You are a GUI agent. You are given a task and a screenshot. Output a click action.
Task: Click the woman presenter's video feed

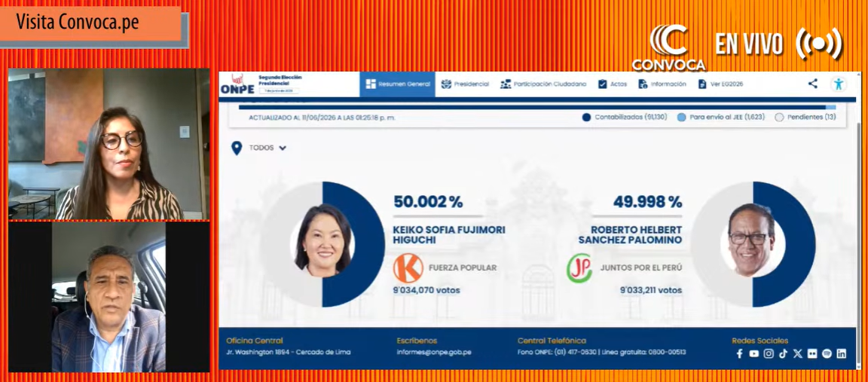click(109, 144)
